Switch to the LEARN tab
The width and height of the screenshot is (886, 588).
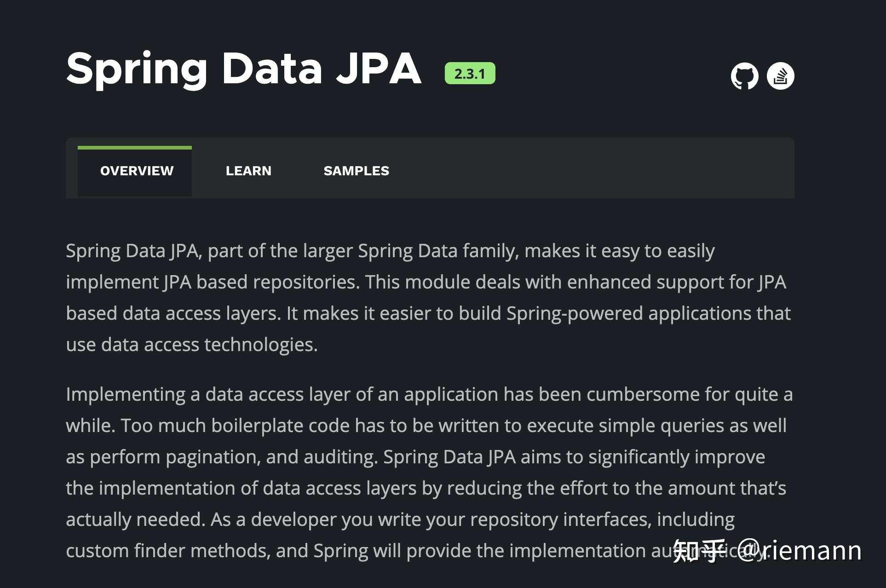(248, 171)
